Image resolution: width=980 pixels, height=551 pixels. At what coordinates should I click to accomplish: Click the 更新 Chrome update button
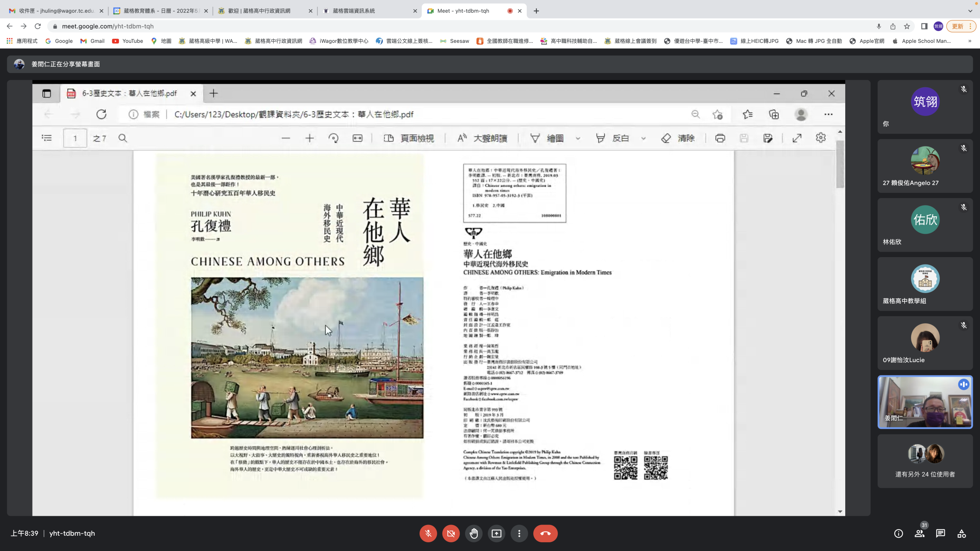tap(957, 26)
